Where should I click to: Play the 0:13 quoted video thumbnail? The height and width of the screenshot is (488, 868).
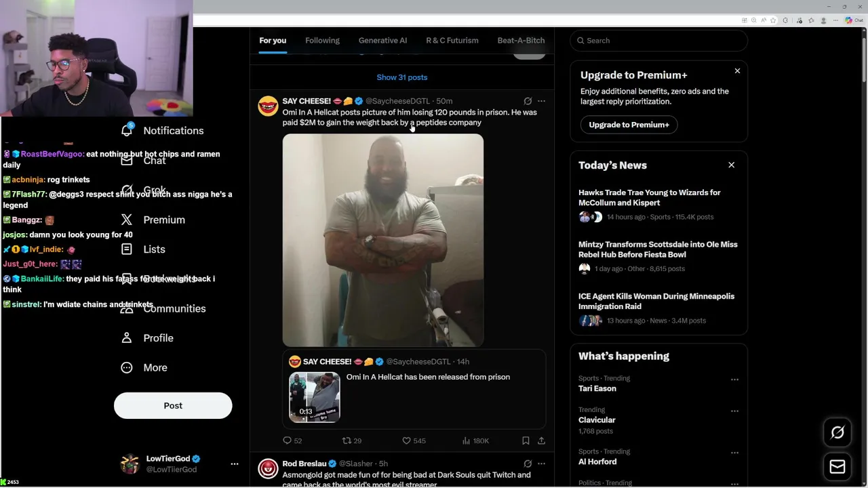click(315, 397)
